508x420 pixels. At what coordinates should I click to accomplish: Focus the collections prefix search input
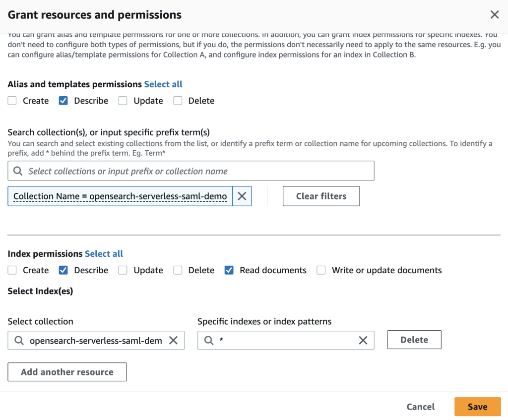(x=198, y=171)
